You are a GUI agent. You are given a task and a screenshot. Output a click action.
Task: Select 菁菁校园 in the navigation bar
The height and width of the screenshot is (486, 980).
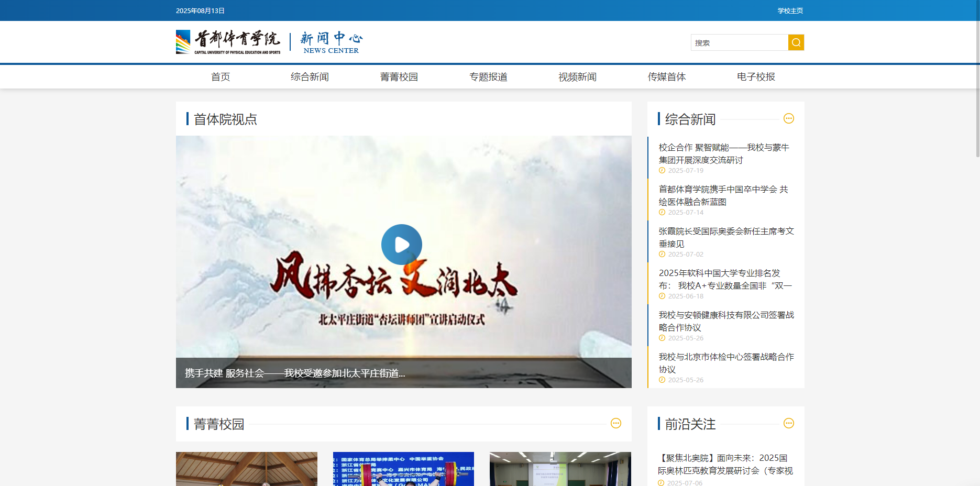click(399, 77)
